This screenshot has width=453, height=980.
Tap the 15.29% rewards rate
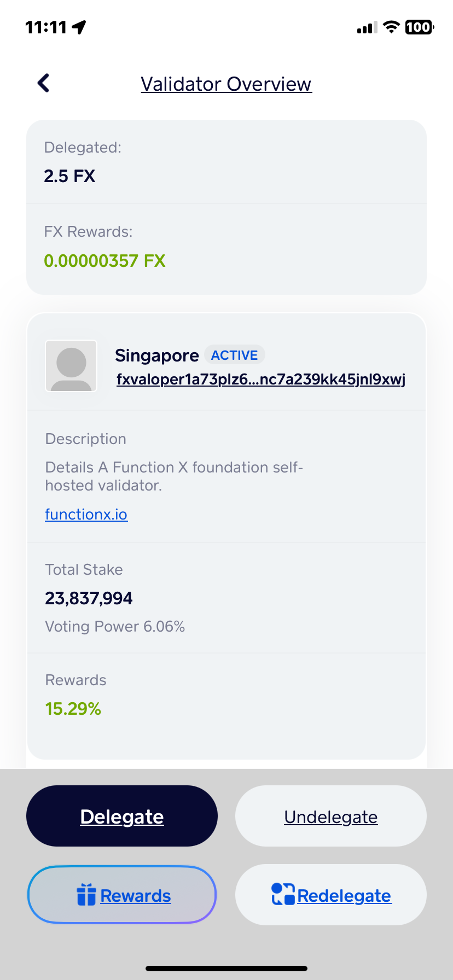coord(73,709)
